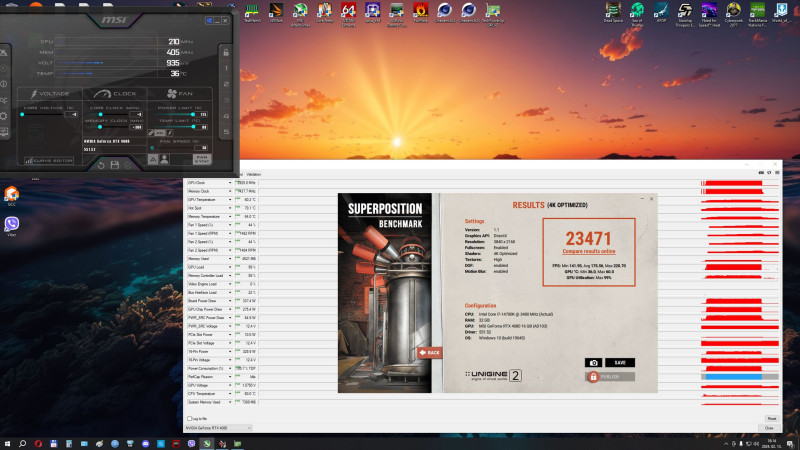Toggle the profile lock icon in Afterburner

pos(226,52)
